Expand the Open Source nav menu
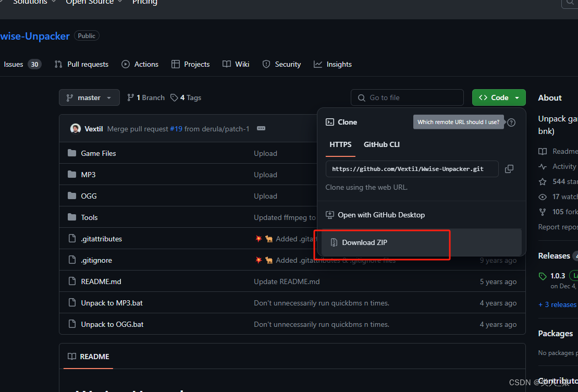Viewport: 578px width, 392px height. [94, 2]
